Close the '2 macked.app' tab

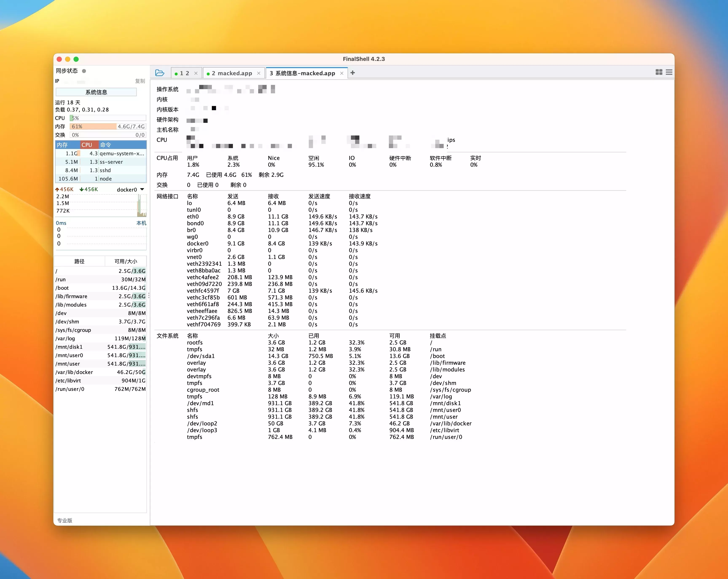[259, 73]
